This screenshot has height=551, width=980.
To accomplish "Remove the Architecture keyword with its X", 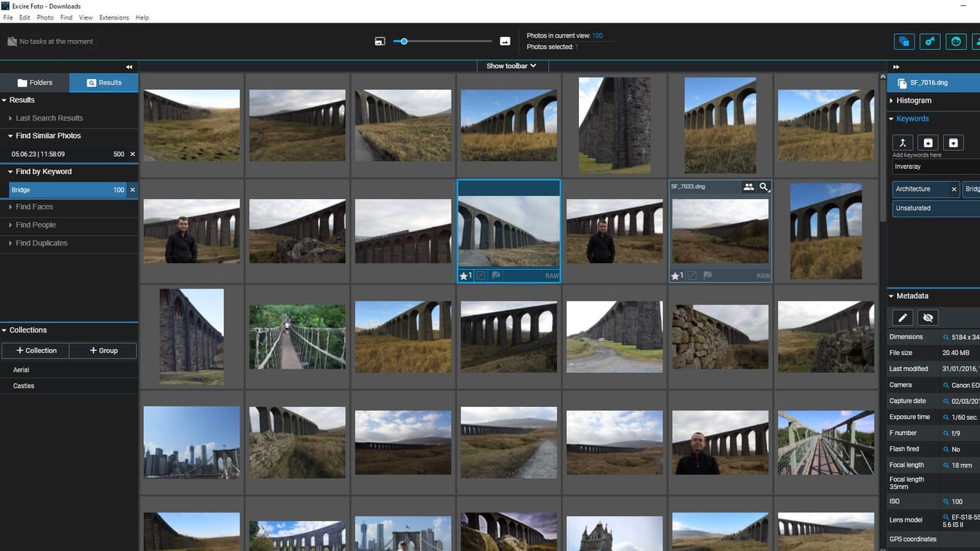I will click(x=954, y=189).
